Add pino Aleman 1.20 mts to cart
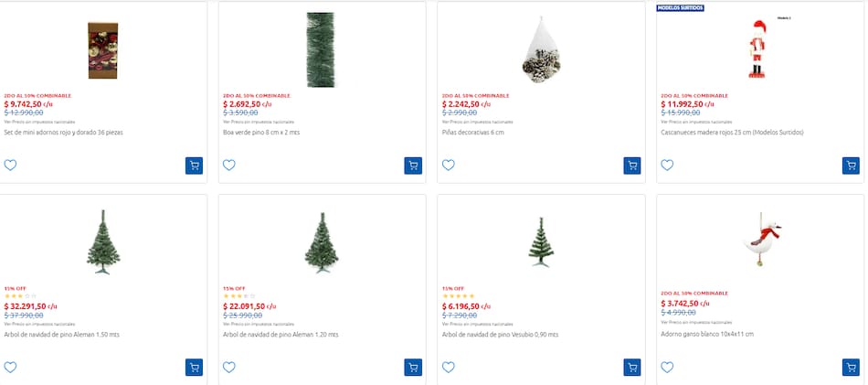Viewport: 868px width, 385px height. tap(413, 367)
